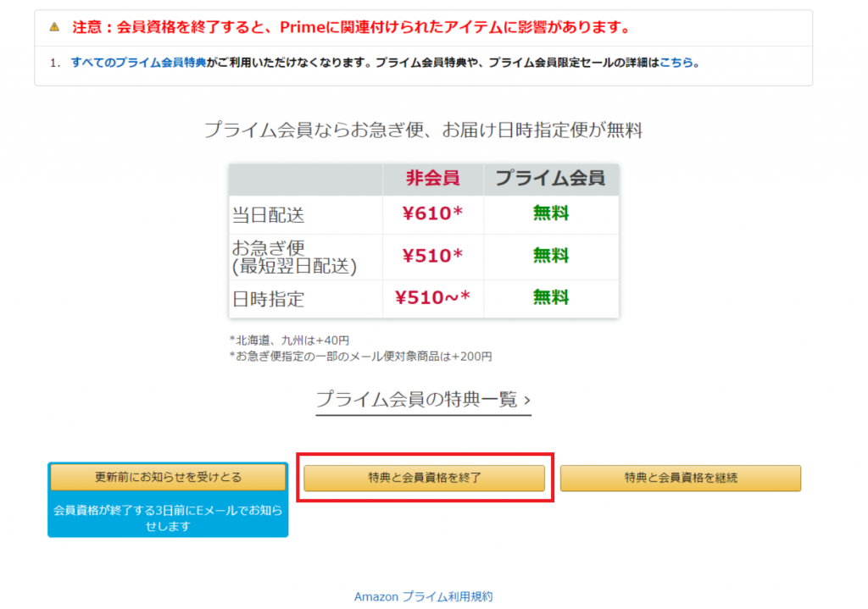
Task: Click 無料 in the 当日配送 row
Action: (x=551, y=213)
